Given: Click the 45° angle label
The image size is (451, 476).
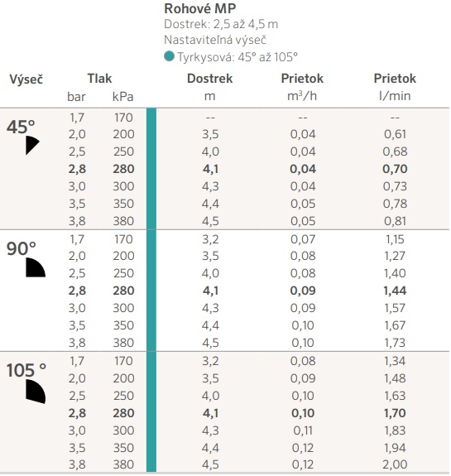Looking at the screenshot, I should [21, 127].
